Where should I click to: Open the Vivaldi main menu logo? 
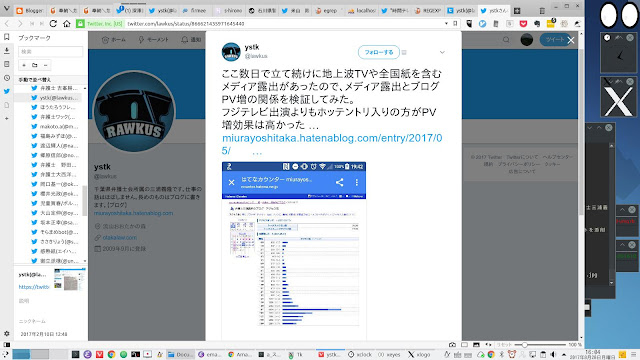click(x=6, y=8)
